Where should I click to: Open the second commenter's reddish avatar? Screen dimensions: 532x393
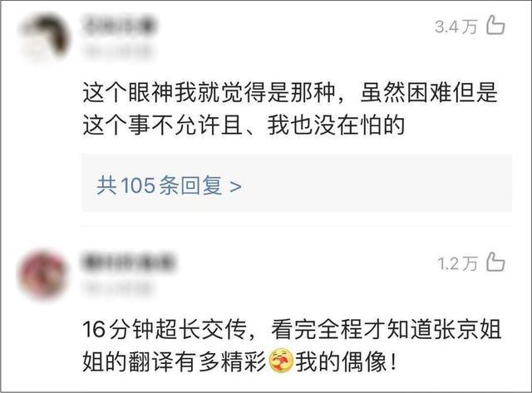[42, 274]
